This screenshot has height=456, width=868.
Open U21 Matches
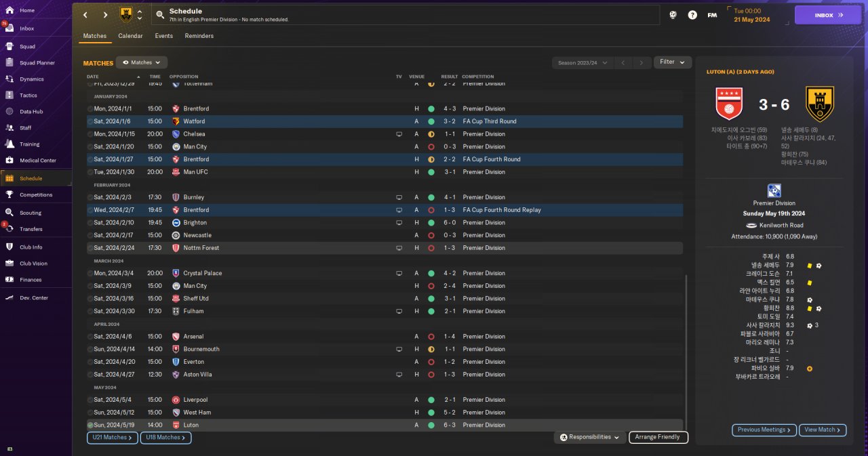[x=112, y=438]
